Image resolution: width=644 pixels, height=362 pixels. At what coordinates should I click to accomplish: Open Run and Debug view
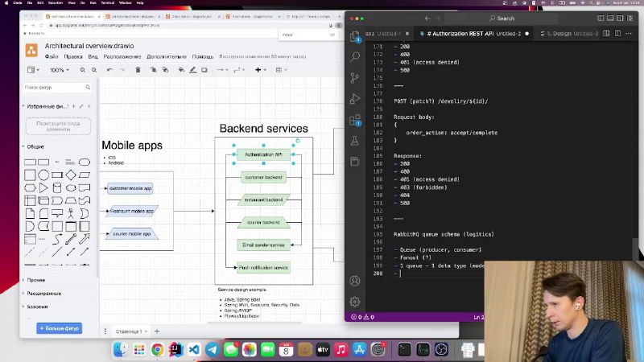click(x=355, y=98)
